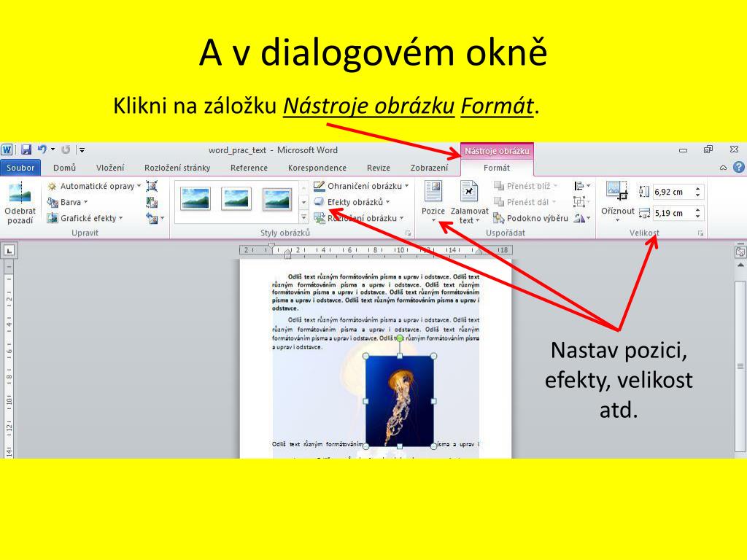
Task: Expand the Grafické efekty dropdown
Action: click(x=121, y=218)
